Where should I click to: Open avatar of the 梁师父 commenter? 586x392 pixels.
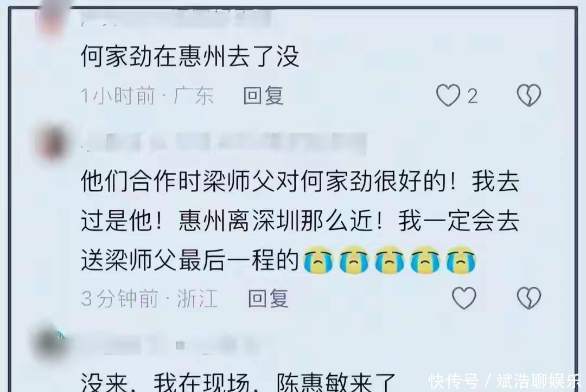tap(52, 144)
